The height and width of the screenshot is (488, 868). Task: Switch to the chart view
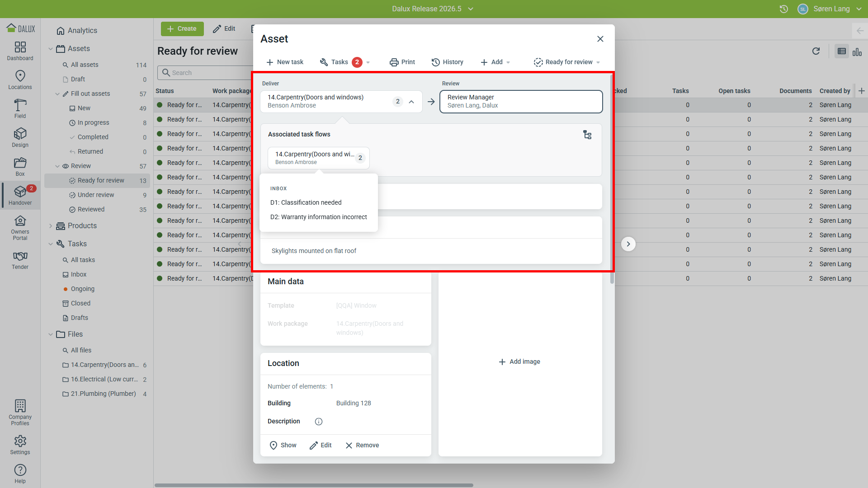(x=857, y=52)
